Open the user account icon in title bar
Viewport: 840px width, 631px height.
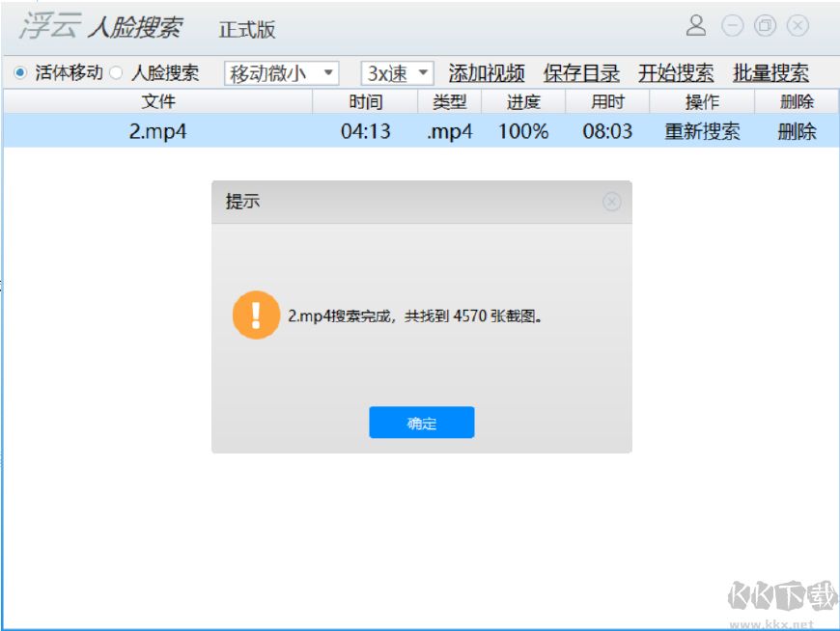694,26
